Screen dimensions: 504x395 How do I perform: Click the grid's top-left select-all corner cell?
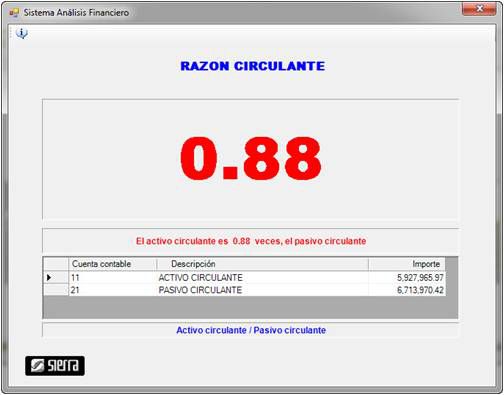(56, 264)
